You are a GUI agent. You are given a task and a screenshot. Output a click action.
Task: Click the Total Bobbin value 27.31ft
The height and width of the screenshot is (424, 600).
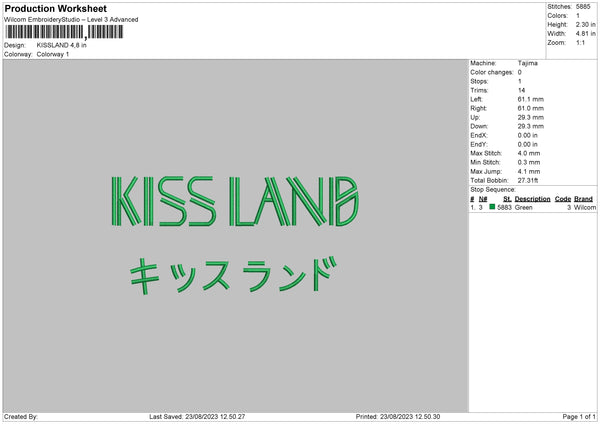point(528,180)
